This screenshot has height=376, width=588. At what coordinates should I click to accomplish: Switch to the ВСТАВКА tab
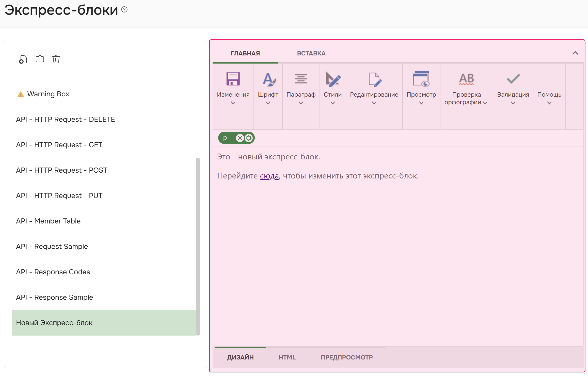click(311, 53)
